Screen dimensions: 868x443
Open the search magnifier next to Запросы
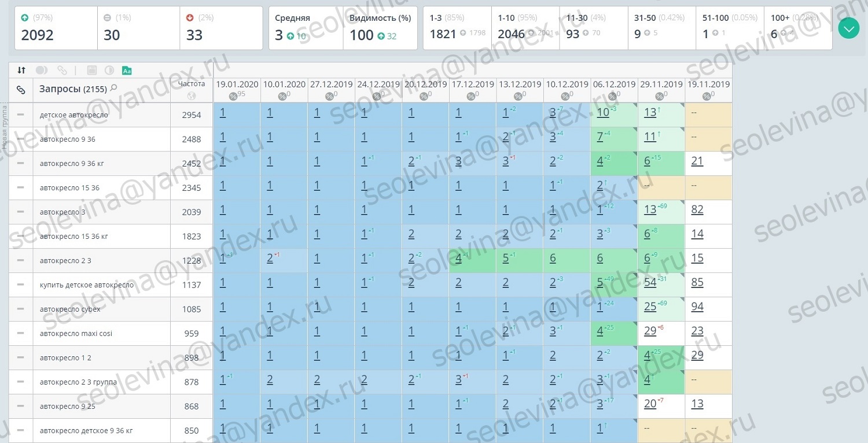114,88
